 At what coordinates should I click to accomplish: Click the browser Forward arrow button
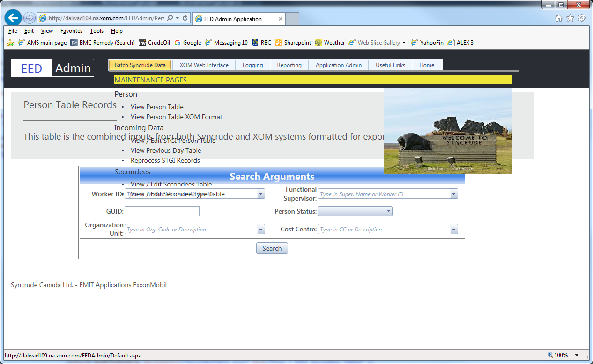point(29,18)
